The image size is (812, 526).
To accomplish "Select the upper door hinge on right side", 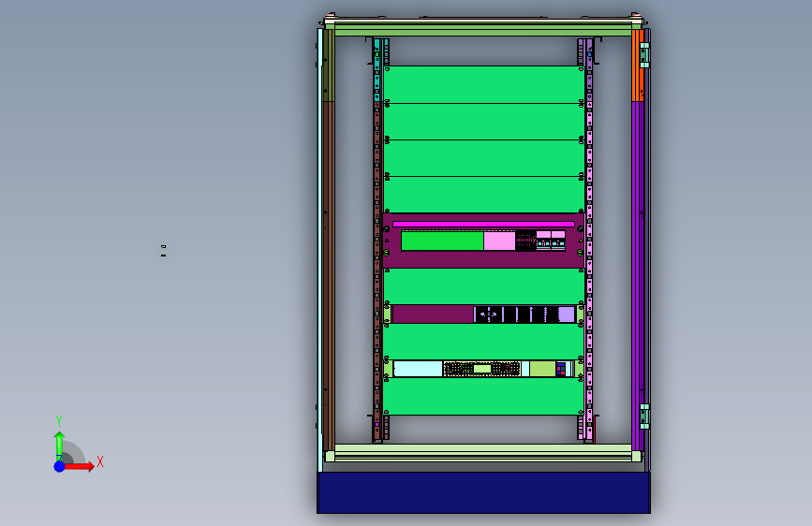I will pyautogui.click(x=644, y=55).
